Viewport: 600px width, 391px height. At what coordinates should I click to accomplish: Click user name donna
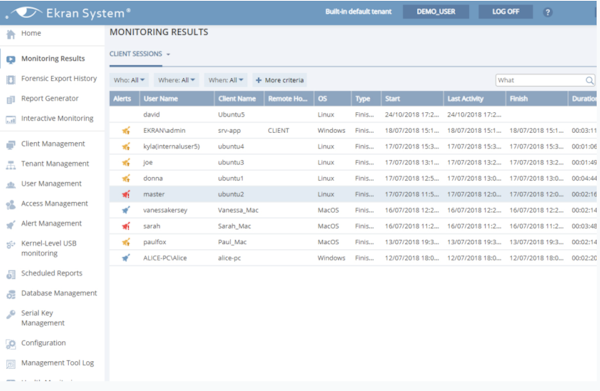click(153, 178)
